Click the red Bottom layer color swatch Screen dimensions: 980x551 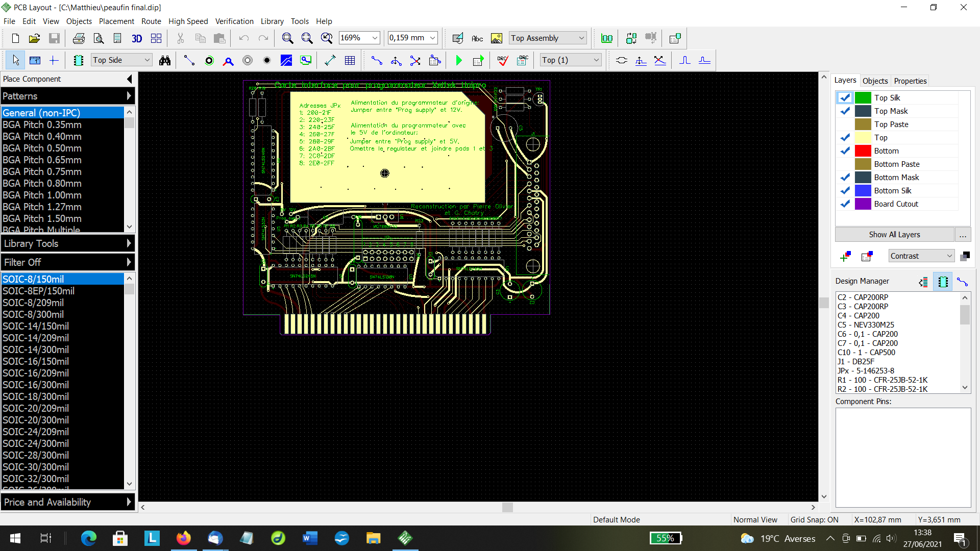pyautogui.click(x=863, y=151)
